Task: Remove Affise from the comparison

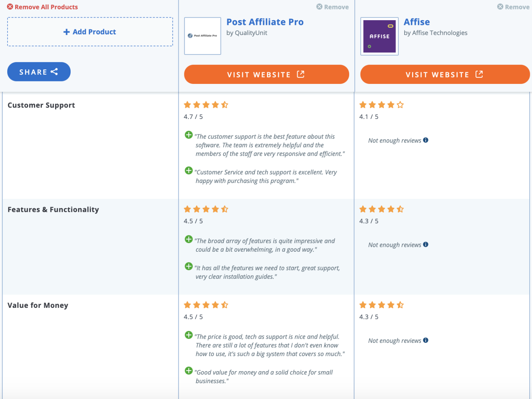Action: pyautogui.click(x=513, y=7)
